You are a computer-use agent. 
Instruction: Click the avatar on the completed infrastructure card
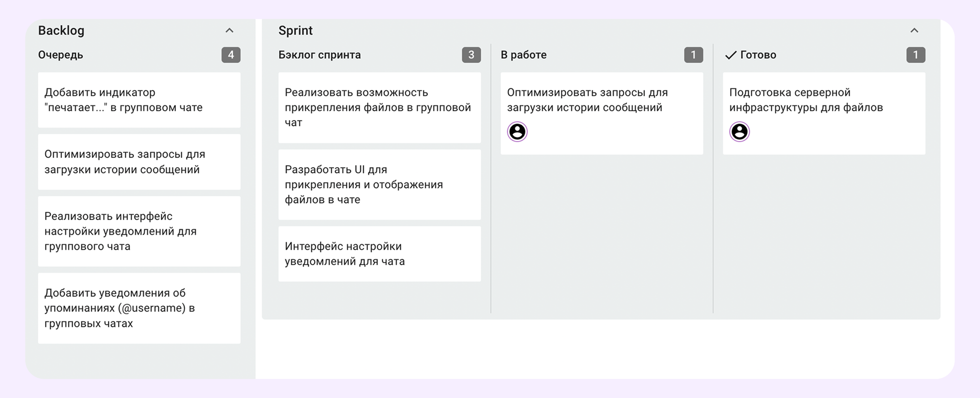click(x=739, y=131)
